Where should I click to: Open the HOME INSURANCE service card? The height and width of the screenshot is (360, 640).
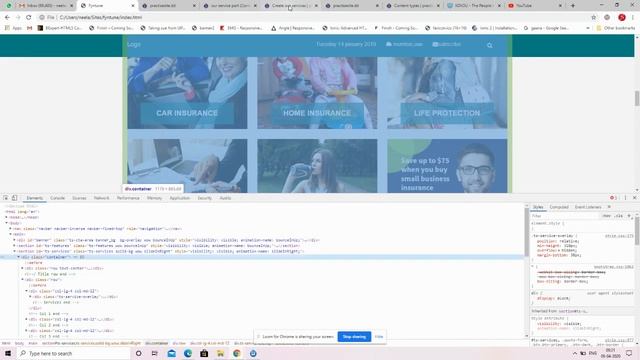tap(317, 93)
